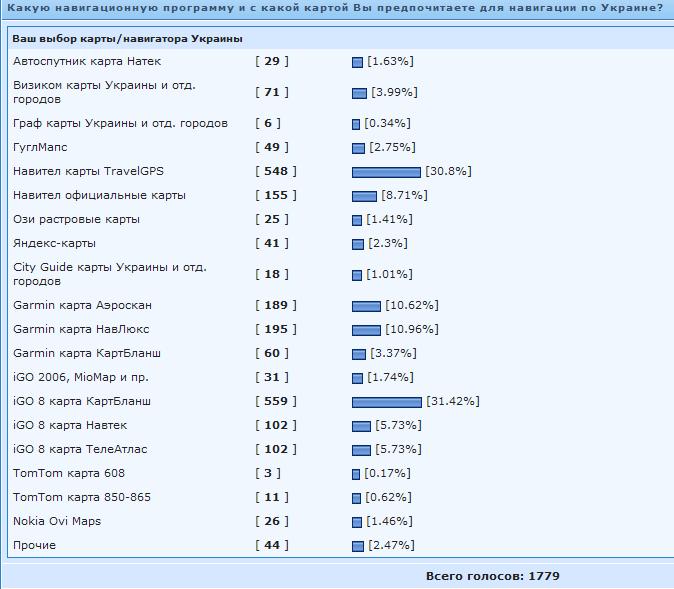Click the Навител карты TravelGPS result bar
The image size is (674, 589).
coord(386,172)
